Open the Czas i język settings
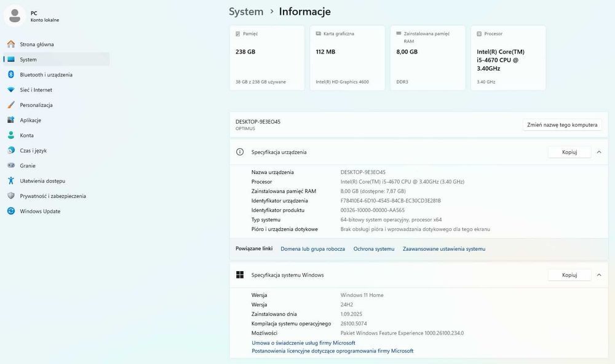The height and width of the screenshot is (364, 615). 33,151
